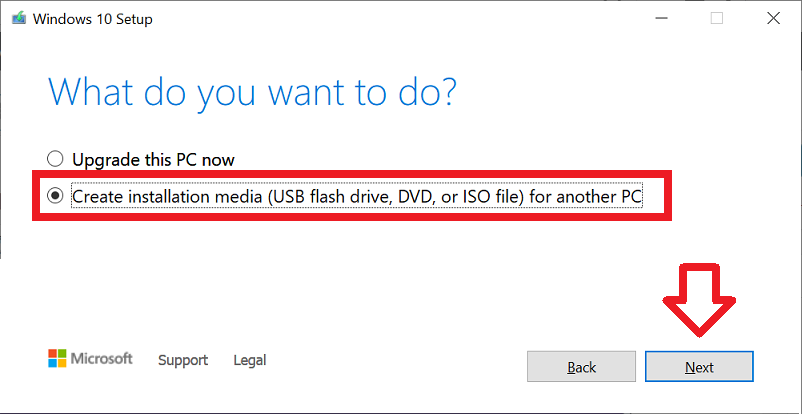The height and width of the screenshot is (414, 802).
Task: Click the four-color Microsoft logo
Action: [57, 358]
